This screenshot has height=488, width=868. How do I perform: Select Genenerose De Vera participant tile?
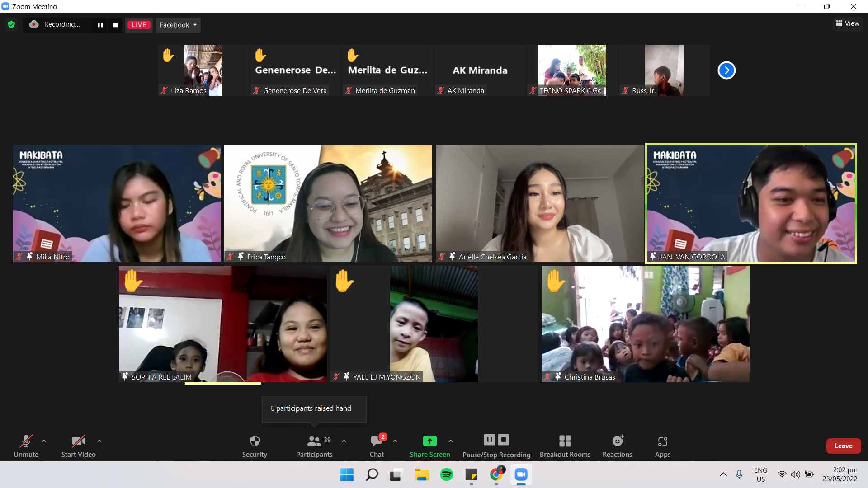296,70
